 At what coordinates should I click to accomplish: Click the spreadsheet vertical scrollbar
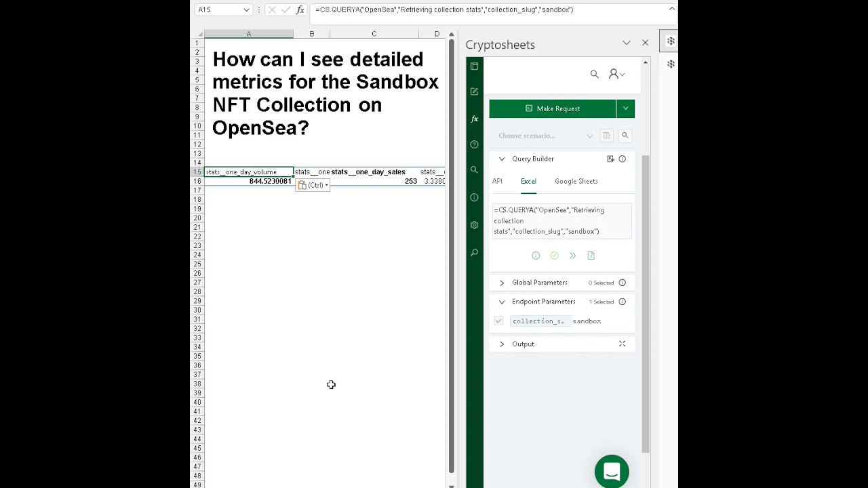451,257
